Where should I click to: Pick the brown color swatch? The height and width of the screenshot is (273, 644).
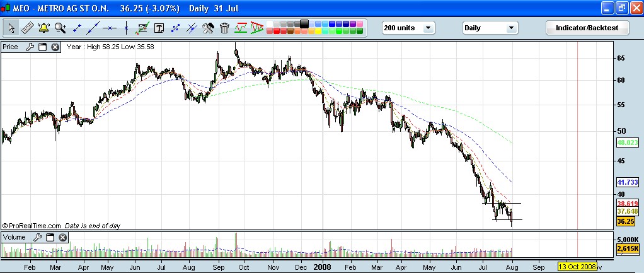290,31
